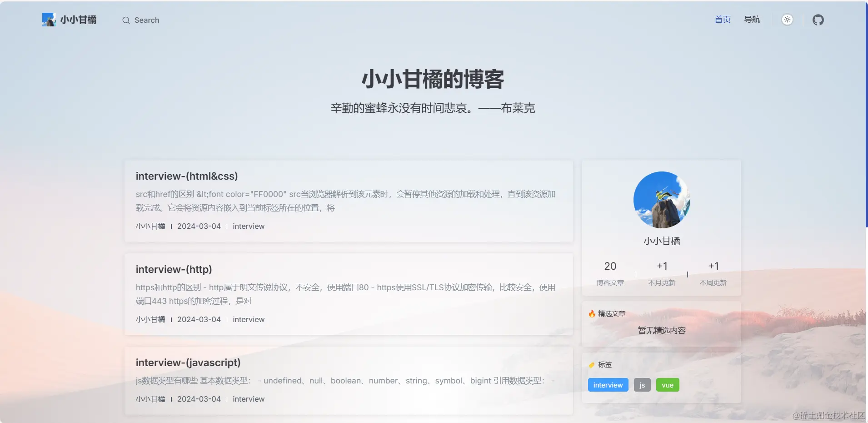Click the divider icon before the 2024-03-04 date

tap(171, 226)
